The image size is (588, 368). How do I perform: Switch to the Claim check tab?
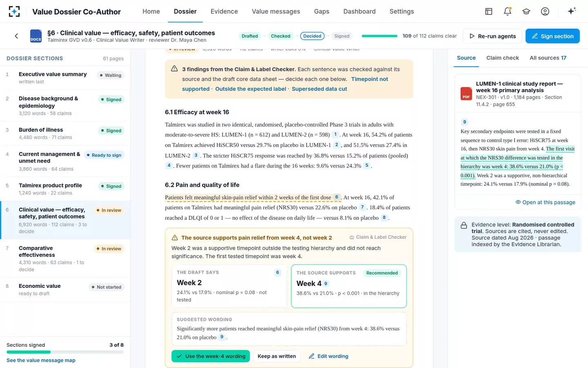tap(503, 58)
